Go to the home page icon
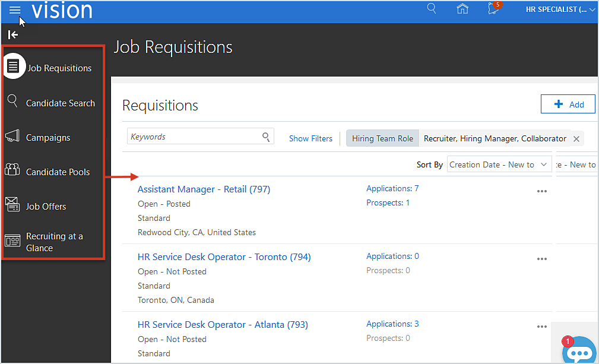This screenshot has height=364, width=599. click(x=462, y=9)
